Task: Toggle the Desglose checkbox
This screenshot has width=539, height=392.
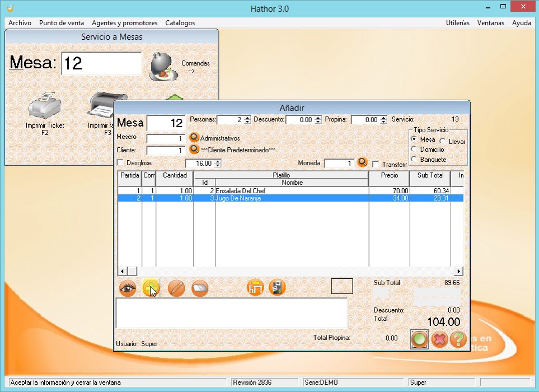Action: 120,162
